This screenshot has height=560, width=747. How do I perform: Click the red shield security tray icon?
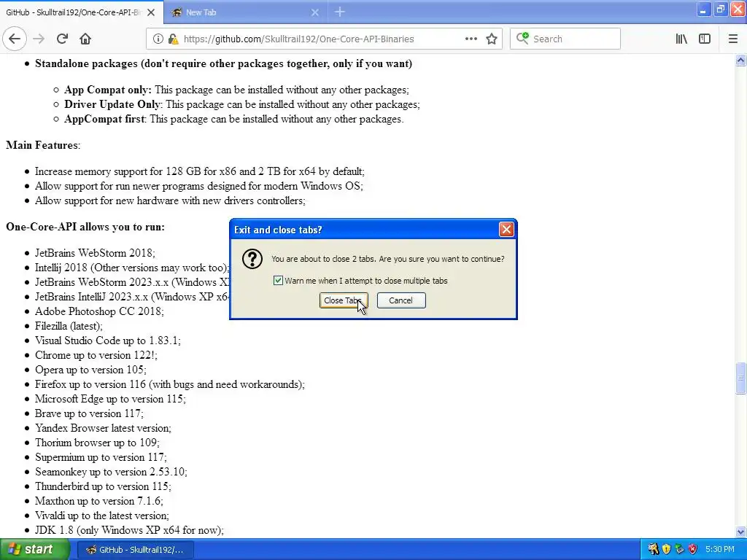click(x=693, y=550)
